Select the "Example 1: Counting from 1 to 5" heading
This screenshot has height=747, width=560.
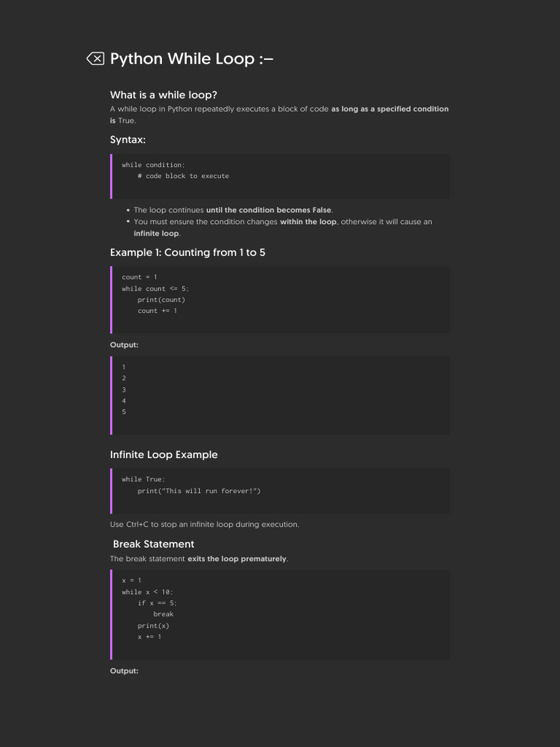187,252
